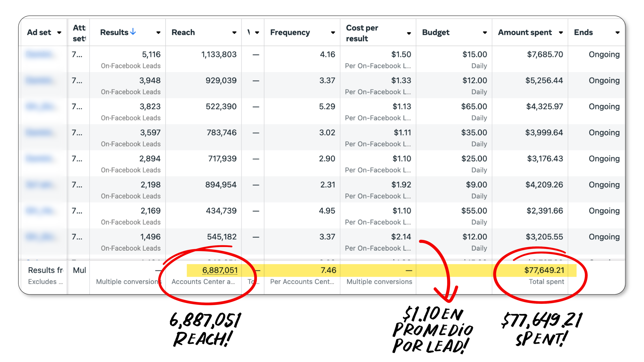The width and height of the screenshot is (644, 362).
Task: Click the total spent $77,649.21
Action: 544,270
